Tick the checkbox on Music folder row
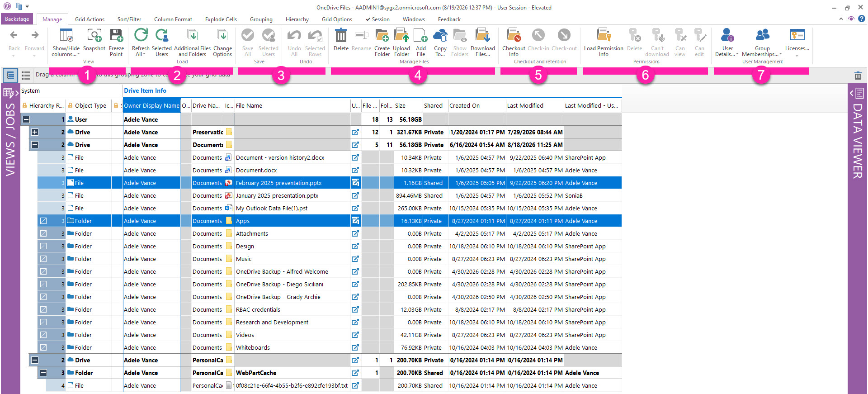 [43, 259]
